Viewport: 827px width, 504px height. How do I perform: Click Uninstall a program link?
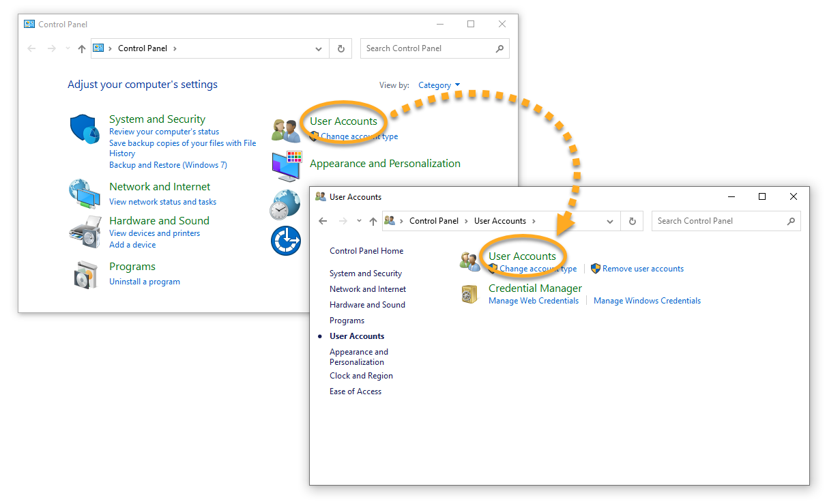click(x=145, y=282)
